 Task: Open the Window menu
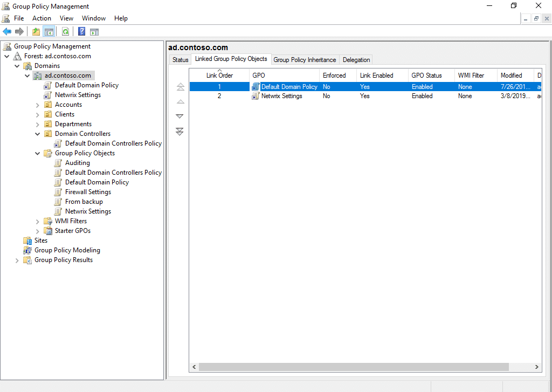tap(94, 18)
